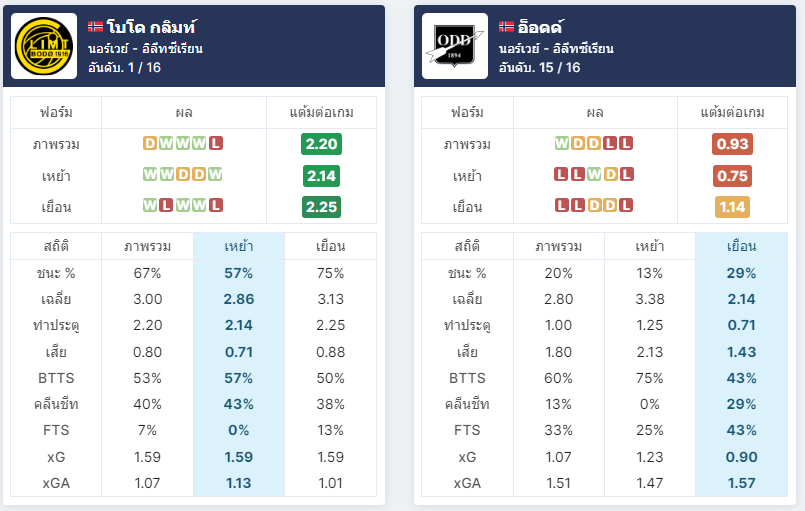Select the เยือน column in Odd stats
The width and height of the screenshot is (805, 511).
click(x=741, y=247)
